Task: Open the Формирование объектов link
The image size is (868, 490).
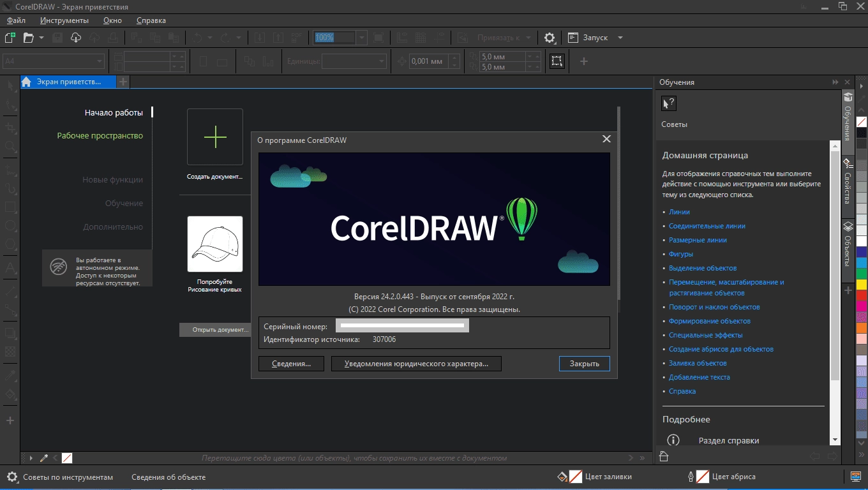Action: point(710,321)
